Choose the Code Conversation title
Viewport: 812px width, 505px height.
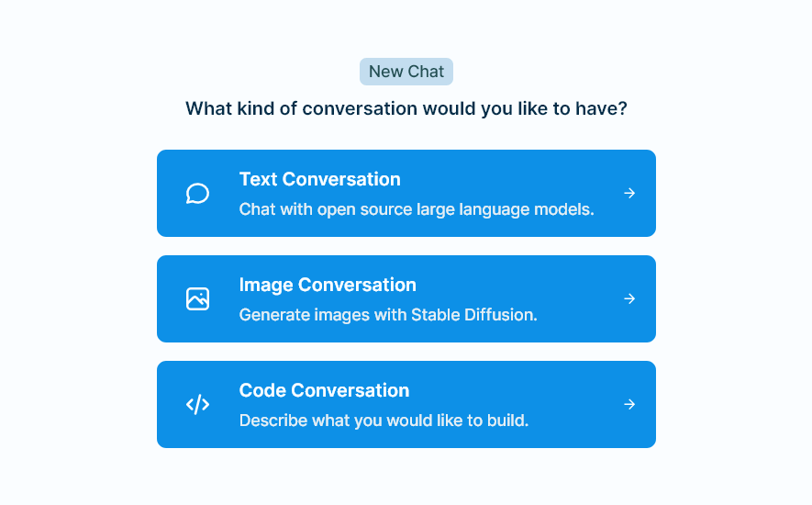click(x=324, y=390)
